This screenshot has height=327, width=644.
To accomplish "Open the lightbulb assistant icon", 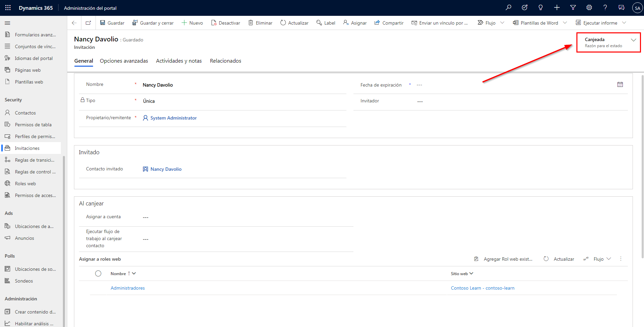I will [541, 7].
